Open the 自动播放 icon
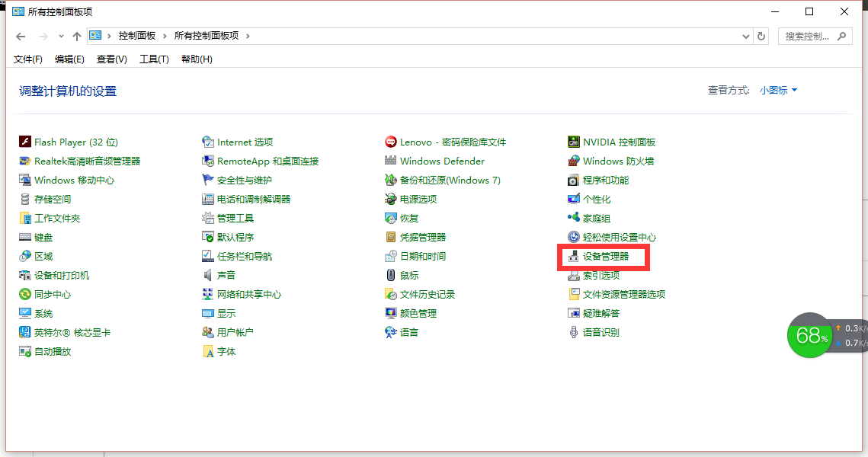868x457 pixels. [x=25, y=351]
